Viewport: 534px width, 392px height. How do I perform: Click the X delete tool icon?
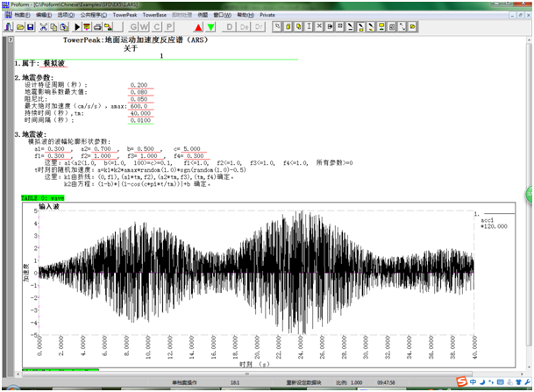(319, 26)
